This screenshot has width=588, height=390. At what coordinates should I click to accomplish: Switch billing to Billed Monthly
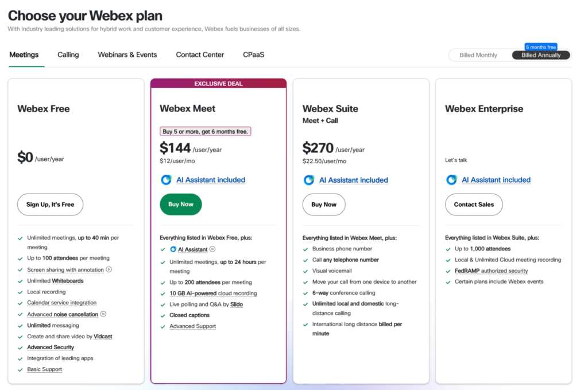[x=478, y=55]
